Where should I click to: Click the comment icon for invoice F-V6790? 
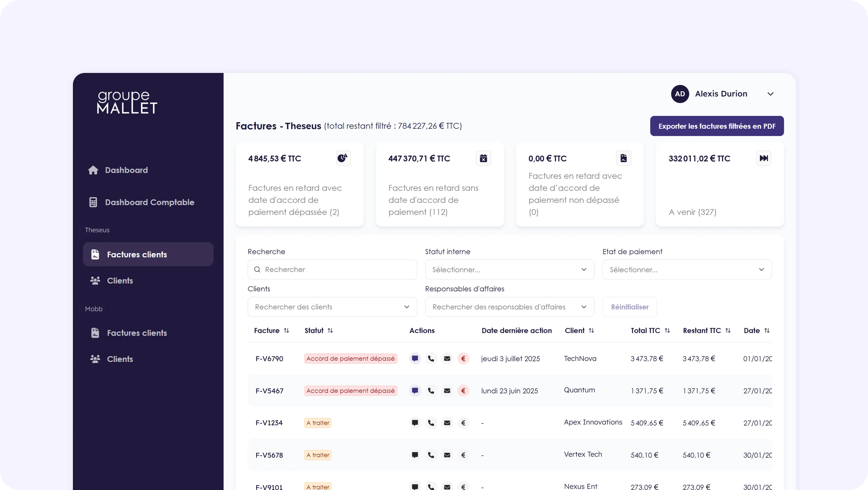pos(415,358)
